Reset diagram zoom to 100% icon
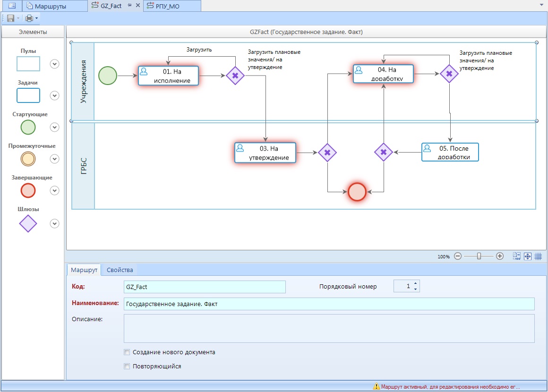 coord(516,256)
